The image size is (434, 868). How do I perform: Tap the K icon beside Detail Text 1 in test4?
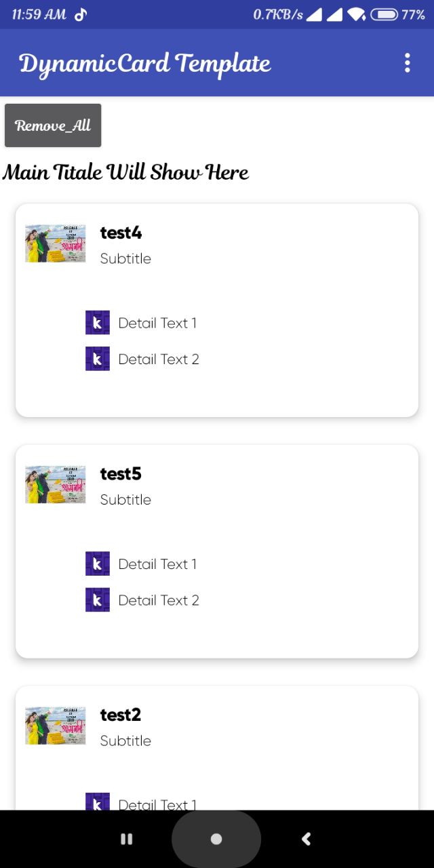coord(98,323)
